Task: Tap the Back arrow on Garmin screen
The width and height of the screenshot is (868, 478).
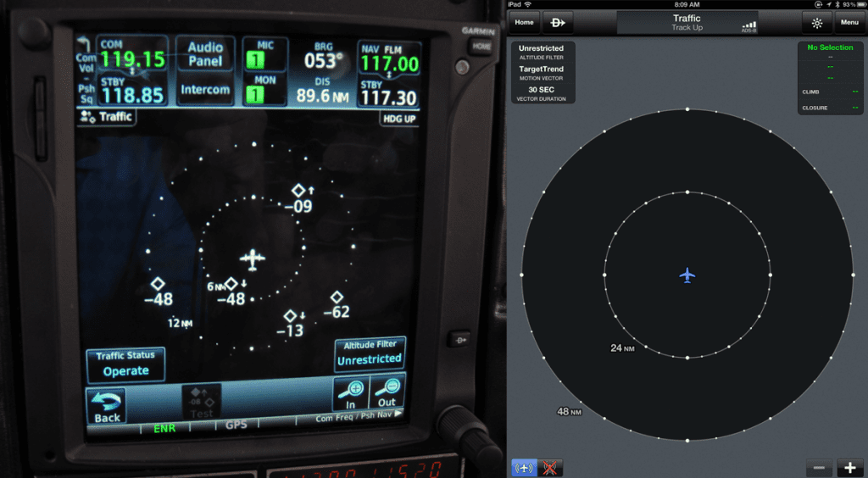Action: pyautogui.click(x=106, y=407)
